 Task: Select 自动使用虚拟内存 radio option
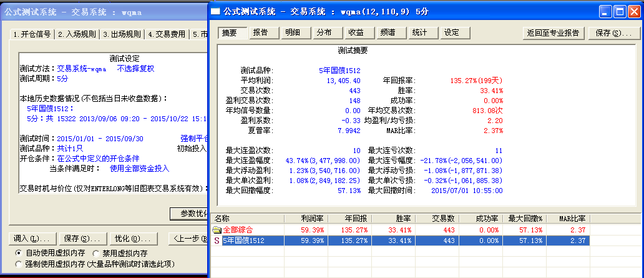(19, 253)
